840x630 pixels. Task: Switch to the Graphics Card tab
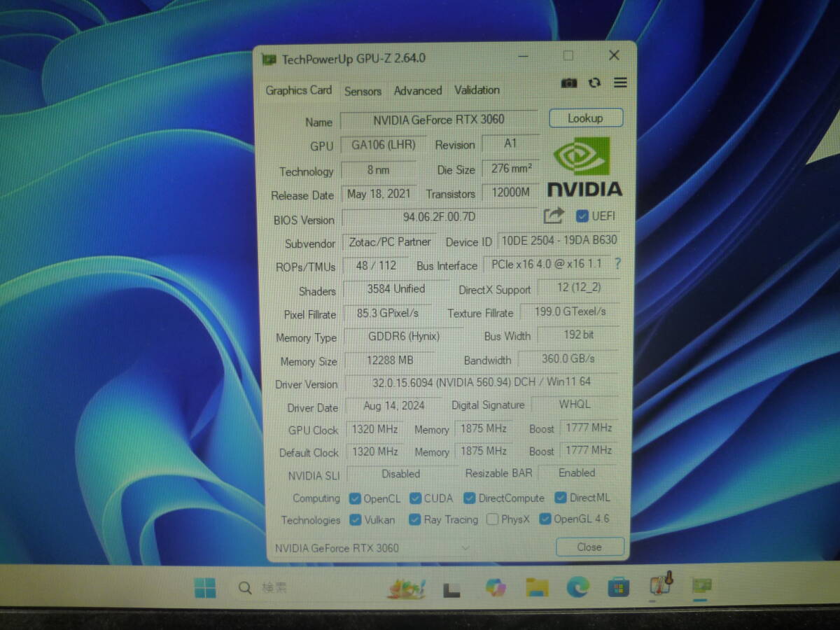click(299, 90)
